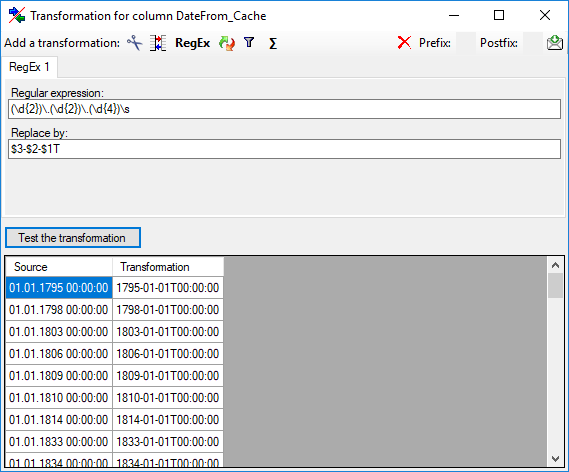
Task: Add a split column transformation
Action: 158,43
